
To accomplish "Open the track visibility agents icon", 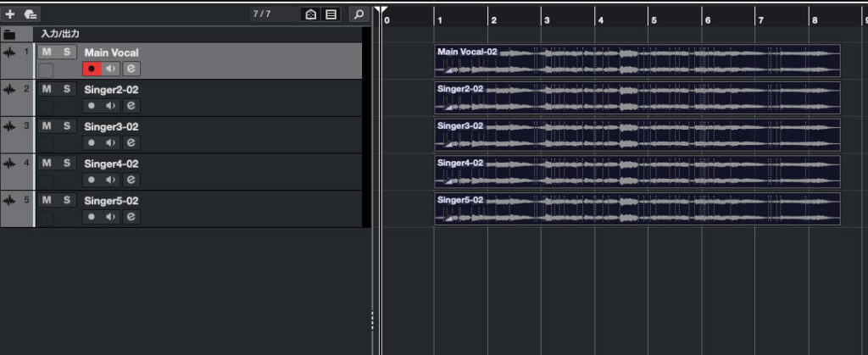I will pos(311,14).
